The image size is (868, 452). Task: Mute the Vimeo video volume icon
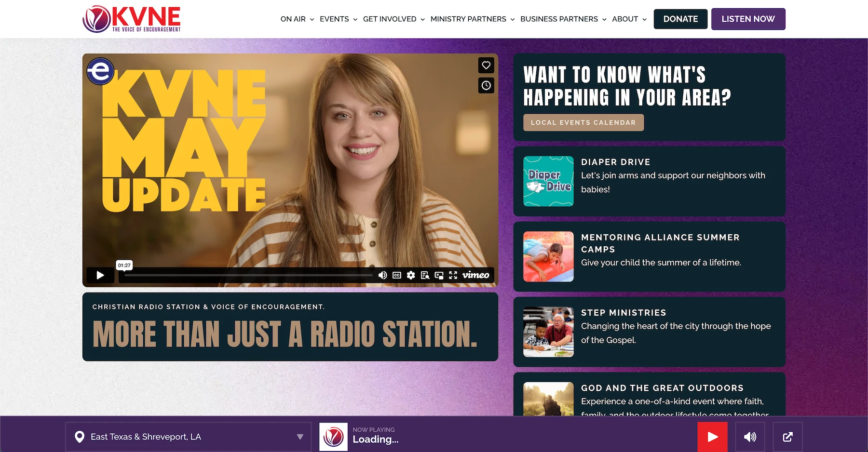(382, 275)
